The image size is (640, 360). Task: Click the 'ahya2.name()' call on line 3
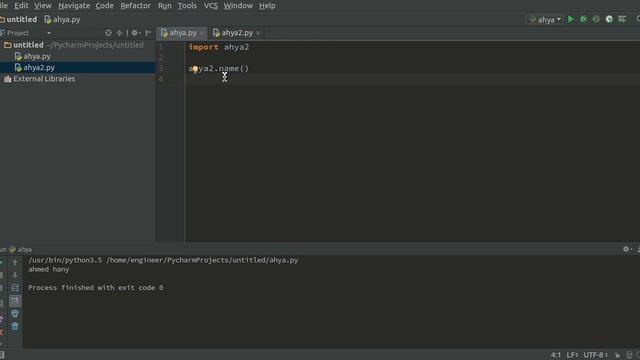pyautogui.click(x=218, y=69)
